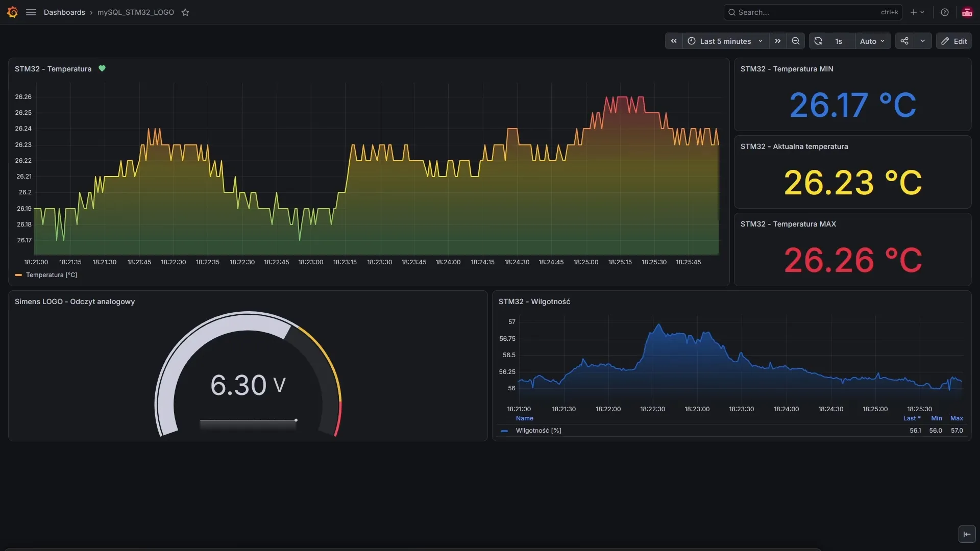
Task: Click the 56.0 min humidity value
Action: [x=936, y=431]
